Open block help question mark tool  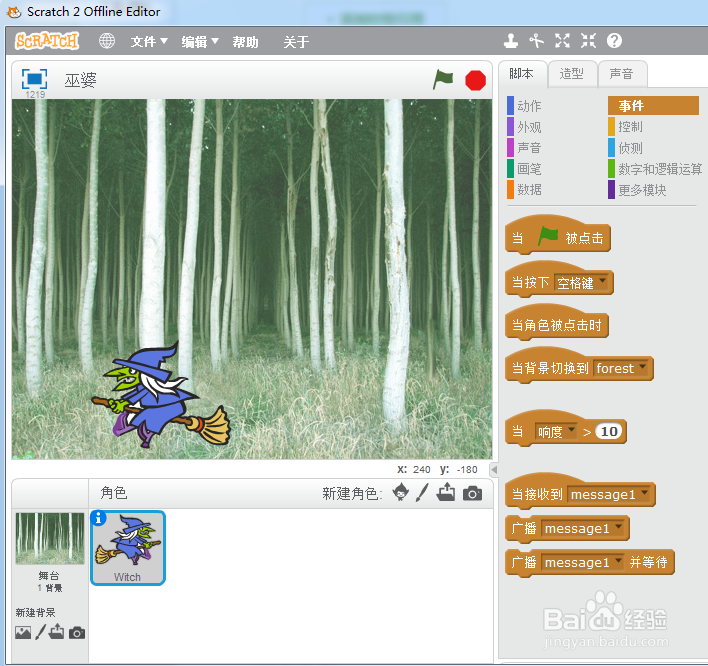click(x=614, y=41)
